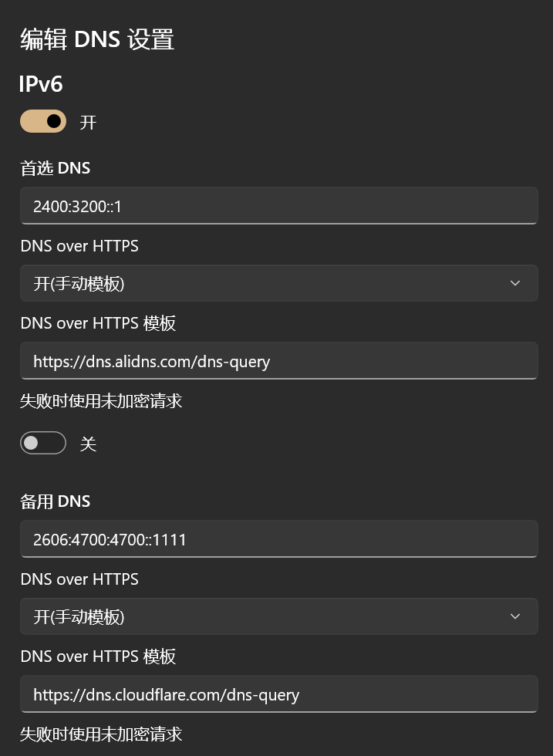Click 失败时使用未加密请求 label below cloudflare template
553x756 pixels.
point(101,734)
